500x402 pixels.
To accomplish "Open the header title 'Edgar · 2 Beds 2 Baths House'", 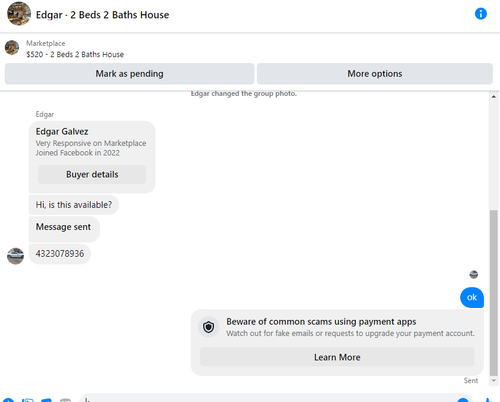I will (102, 15).
